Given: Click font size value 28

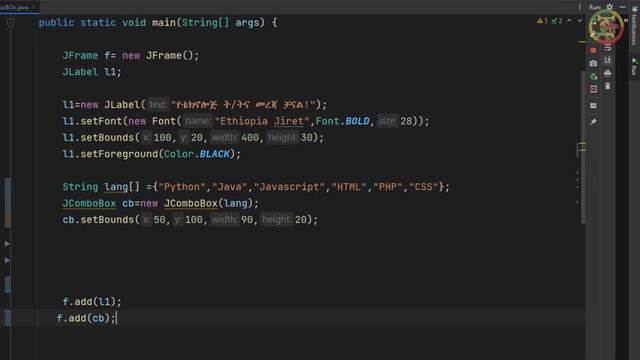Looking at the screenshot, I should (406, 121).
